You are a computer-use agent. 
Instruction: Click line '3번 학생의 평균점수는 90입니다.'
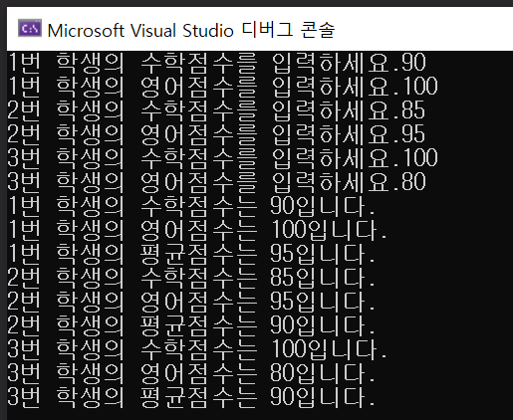[x=191, y=397]
